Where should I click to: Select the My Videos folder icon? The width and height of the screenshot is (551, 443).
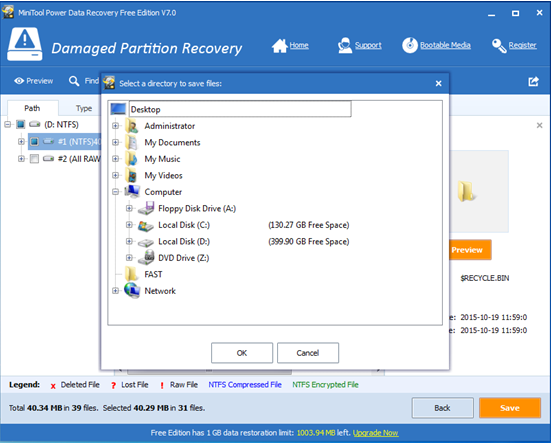(132, 175)
